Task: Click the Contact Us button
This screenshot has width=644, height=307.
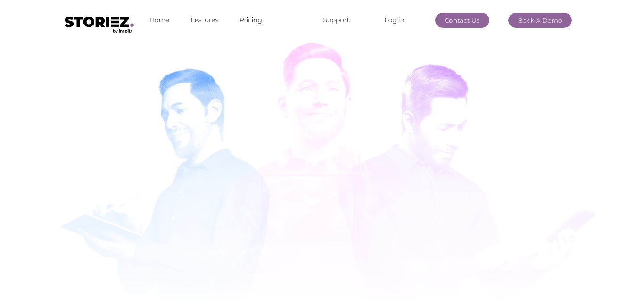Action: pyautogui.click(x=462, y=20)
